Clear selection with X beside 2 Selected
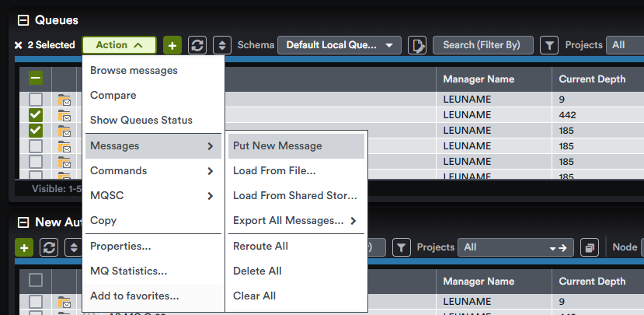The height and width of the screenshot is (315, 644). (18, 45)
